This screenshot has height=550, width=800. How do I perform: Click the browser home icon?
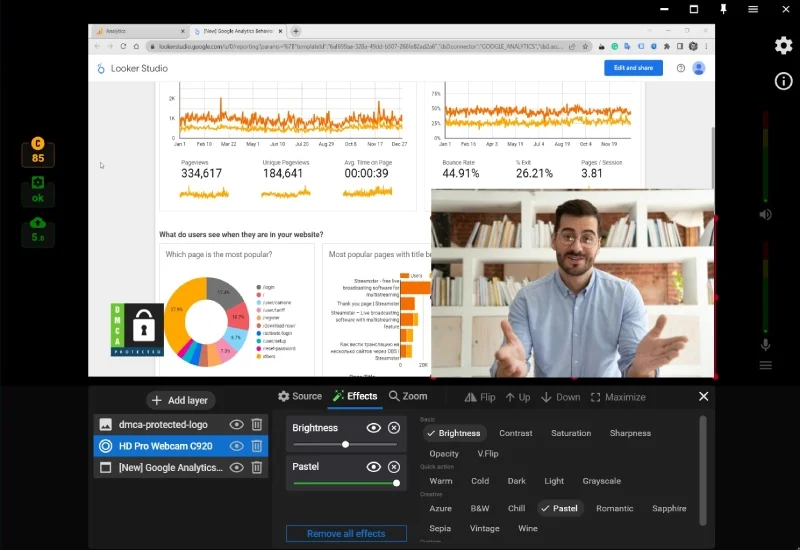pyautogui.click(x=136, y=46)
